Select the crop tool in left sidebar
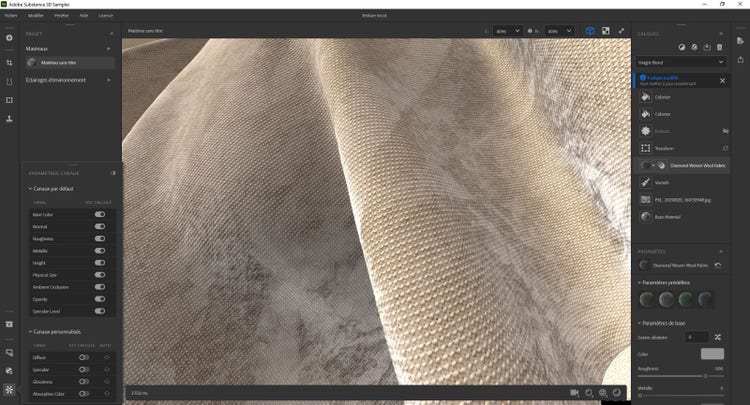750x405 pixels. (x=9, y=63)
